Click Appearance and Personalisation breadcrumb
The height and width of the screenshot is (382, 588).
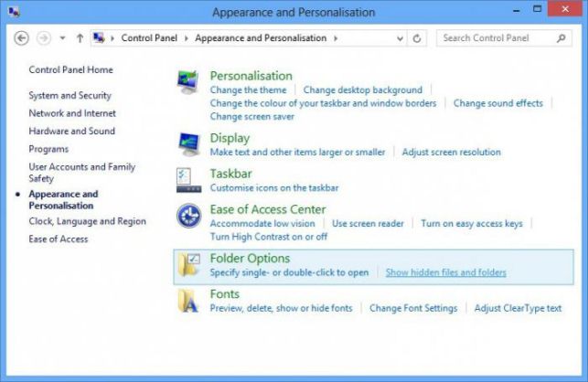tap(261, 37)
